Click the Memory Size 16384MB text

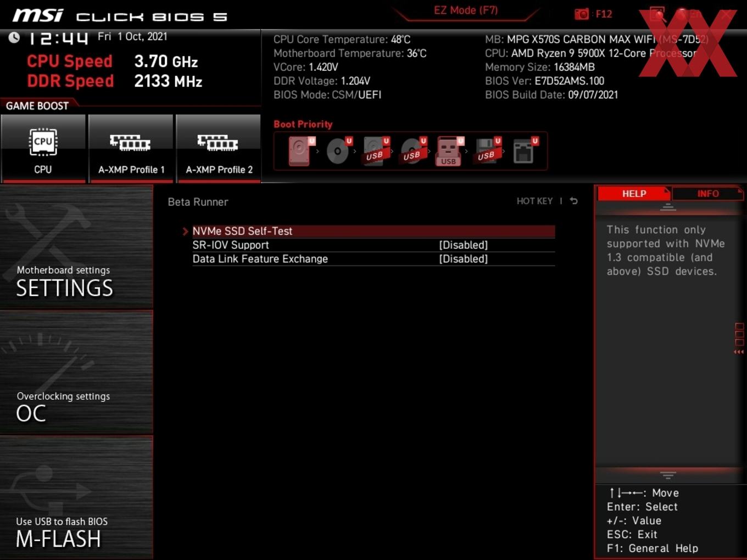540,67
